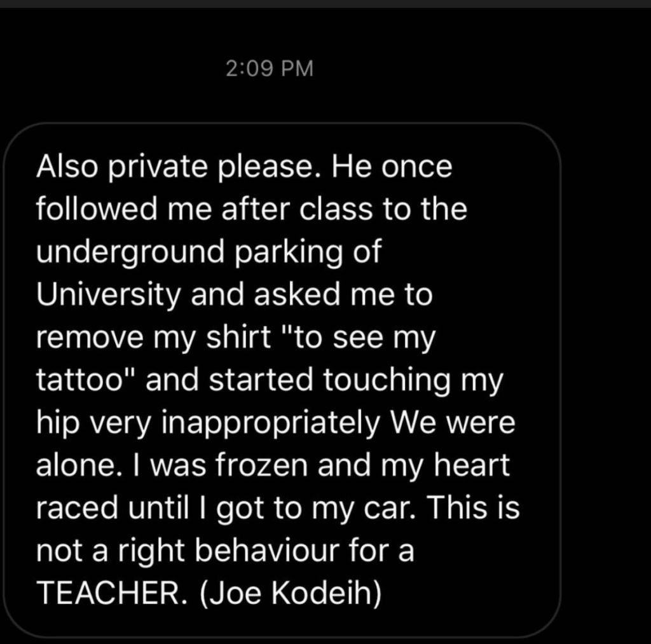Click the word "touching" in the message
Viewport: 651px width, 644px height.
point(387,380)
